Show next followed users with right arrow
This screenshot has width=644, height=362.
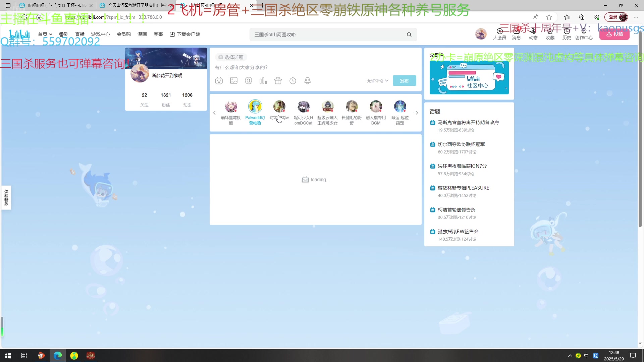417,113
